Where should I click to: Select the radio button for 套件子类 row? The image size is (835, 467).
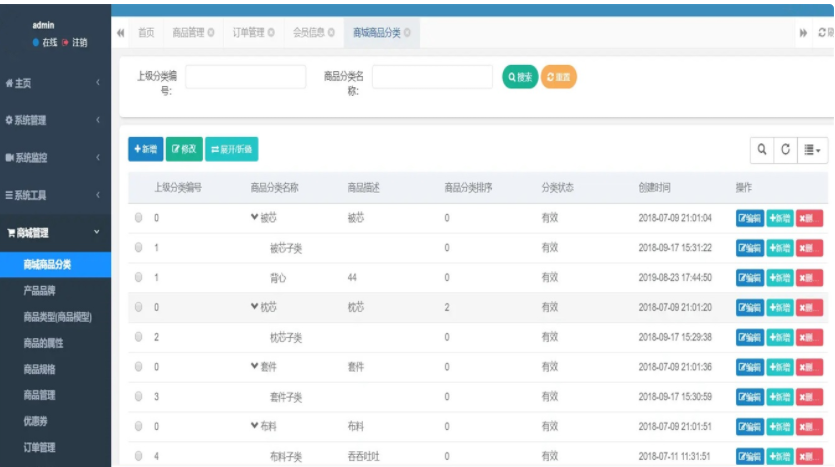[138, 397]
